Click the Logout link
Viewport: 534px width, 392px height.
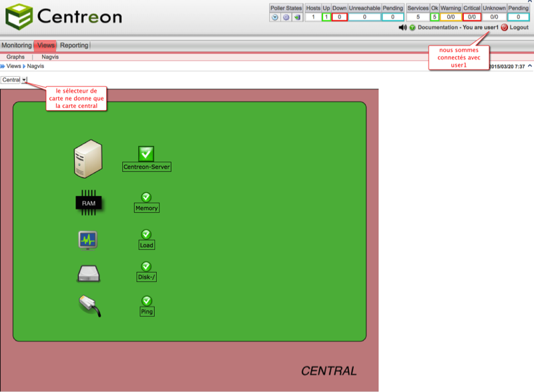(519, 27)
